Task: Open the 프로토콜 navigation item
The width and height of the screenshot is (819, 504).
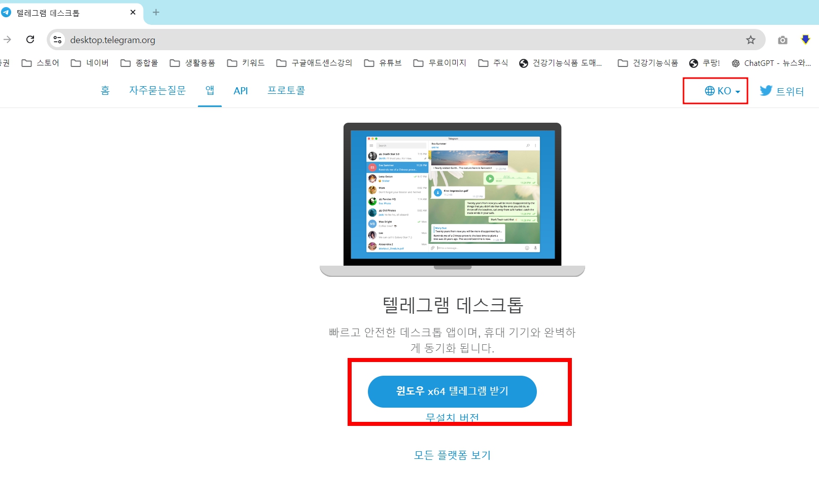Action: click(x=286, y=90)
